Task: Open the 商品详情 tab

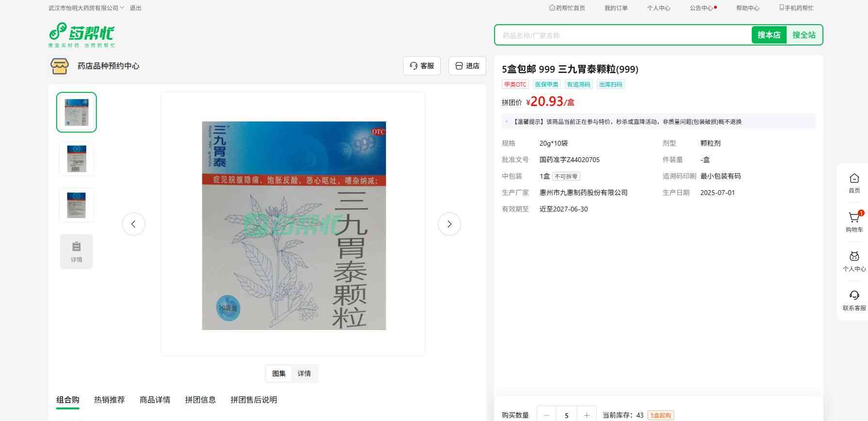Action: [x=155, y=400]
